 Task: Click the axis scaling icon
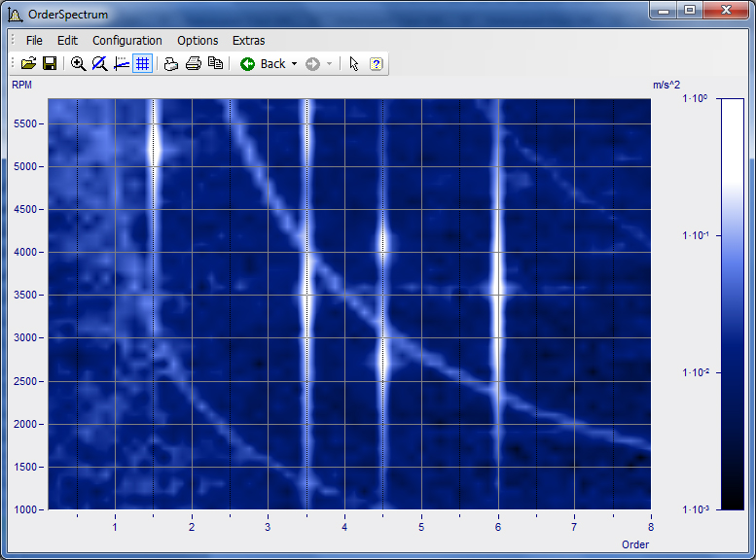pyautogui.click(x=121, y=63)
